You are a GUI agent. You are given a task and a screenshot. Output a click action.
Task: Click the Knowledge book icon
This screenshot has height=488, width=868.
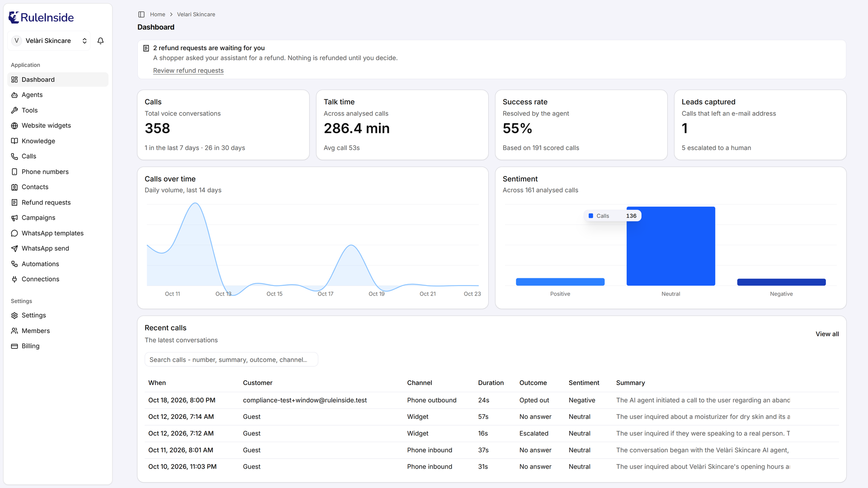tap(14, 141)
